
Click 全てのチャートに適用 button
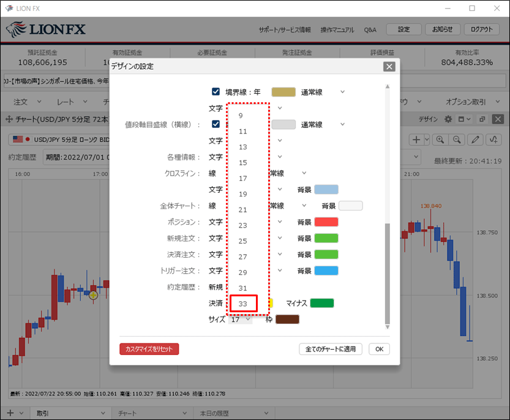pos(331,349)
